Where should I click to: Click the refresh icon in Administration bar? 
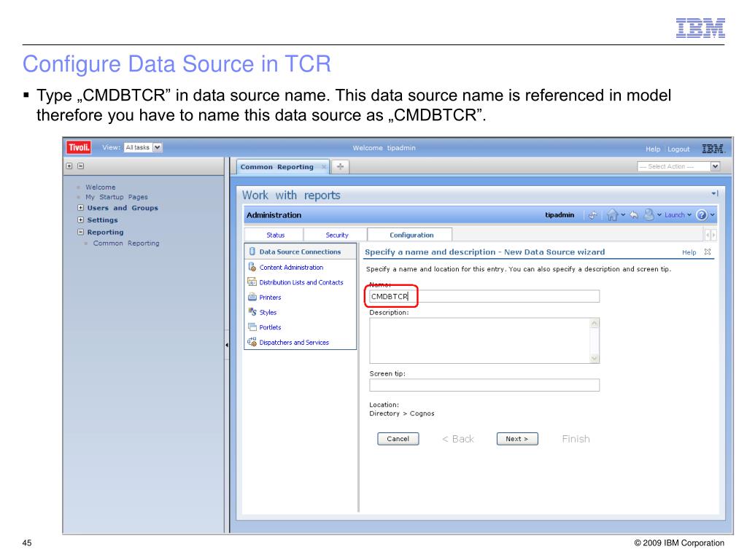(592, 215)
